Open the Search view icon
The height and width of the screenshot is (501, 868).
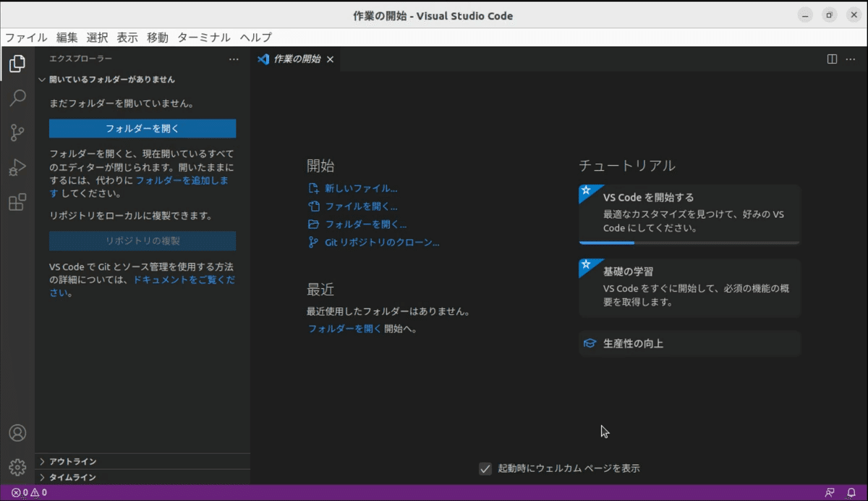[17, 98]
